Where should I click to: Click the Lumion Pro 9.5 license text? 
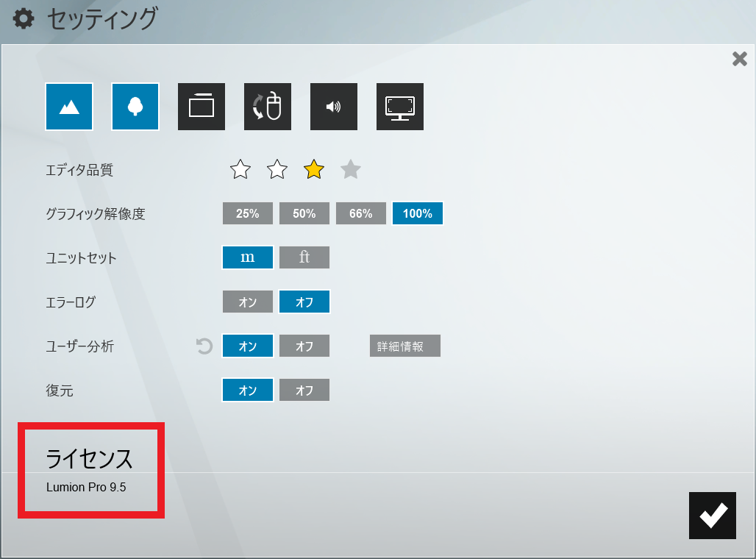tap(86, 487)
